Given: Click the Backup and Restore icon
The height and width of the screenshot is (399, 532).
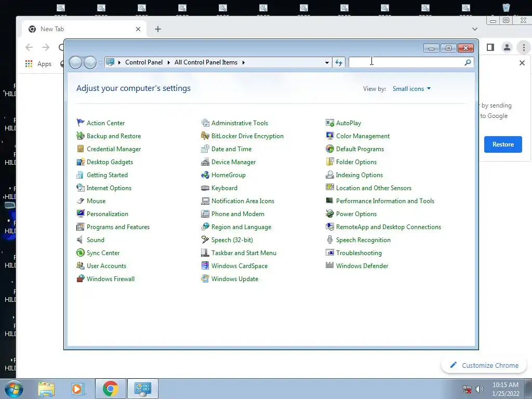Looking at the screenshot, I should [x=81, y=136].
